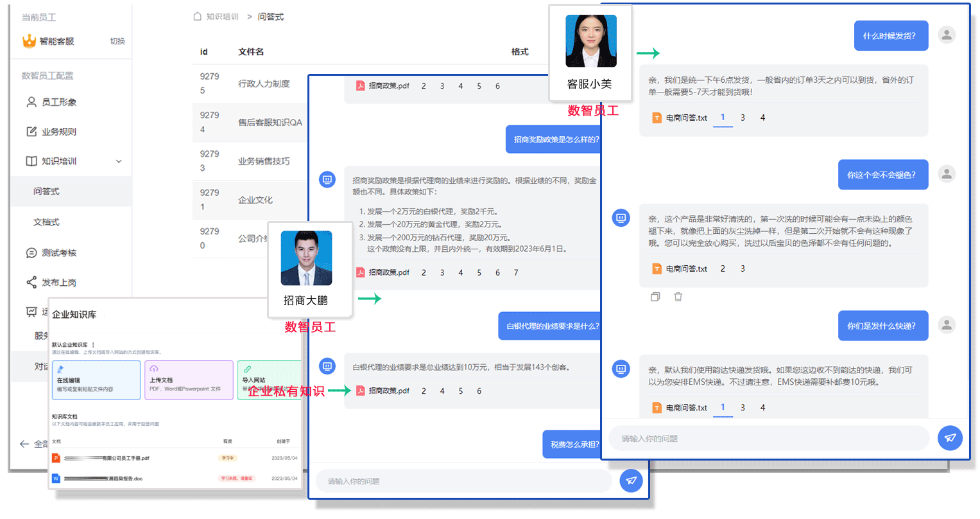Click the blue Word icon for 发展趋势报告
Viewport: 980px width, 519px height.
56,479
